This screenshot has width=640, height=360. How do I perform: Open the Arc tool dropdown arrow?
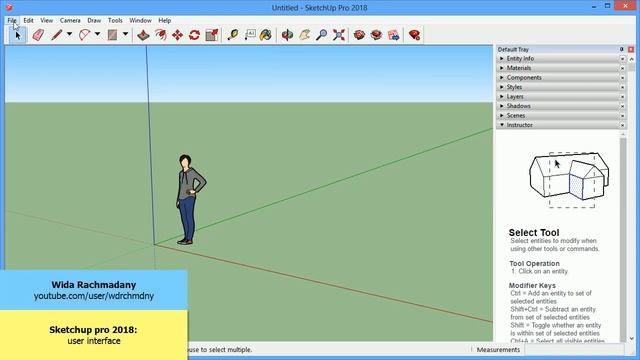(x=97, y=34)
